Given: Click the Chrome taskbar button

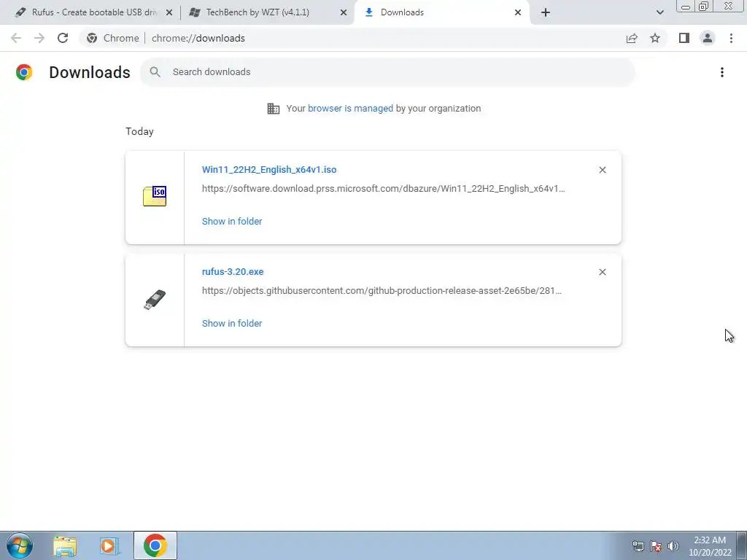Looking at the screenshot, I should (155, 545).
